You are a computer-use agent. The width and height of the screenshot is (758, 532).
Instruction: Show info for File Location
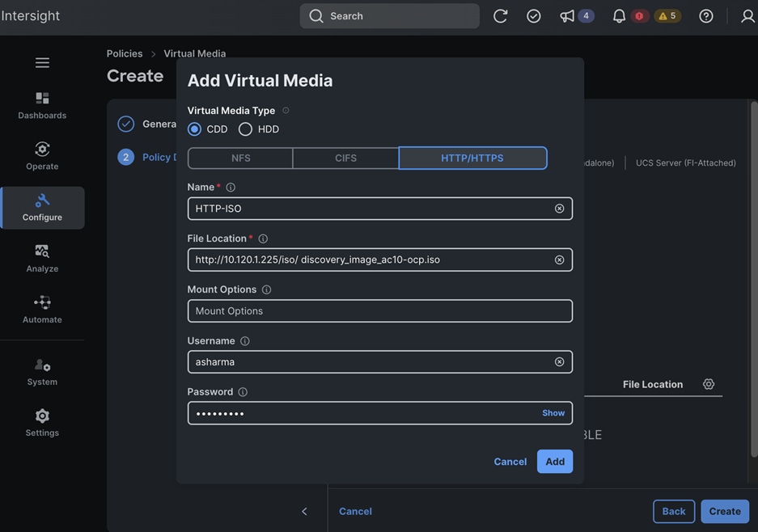click(263, 239)
